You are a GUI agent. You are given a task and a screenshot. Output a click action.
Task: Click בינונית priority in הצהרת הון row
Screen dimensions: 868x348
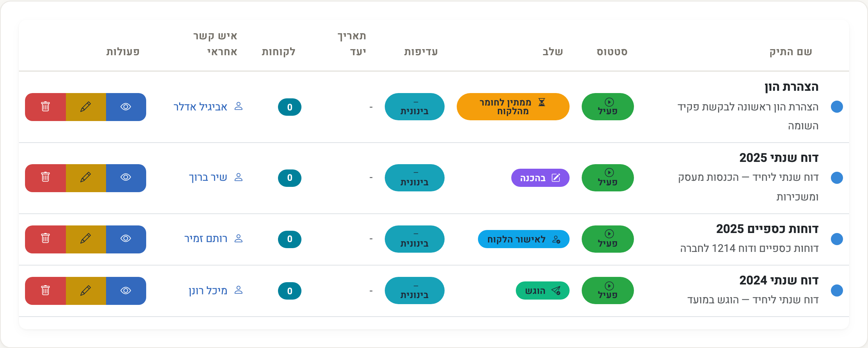(415, 107)
